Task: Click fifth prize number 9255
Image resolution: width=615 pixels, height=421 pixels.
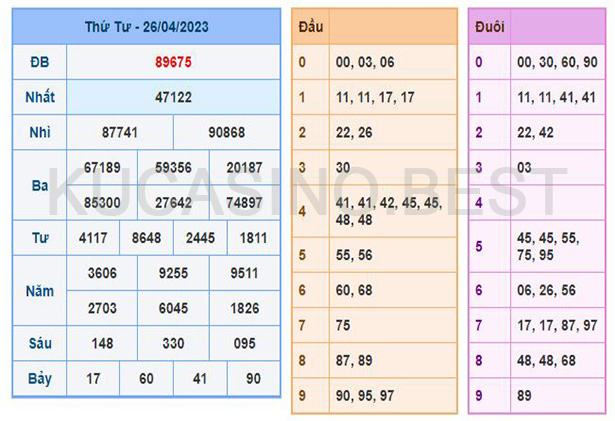Action: click(173, 273)
